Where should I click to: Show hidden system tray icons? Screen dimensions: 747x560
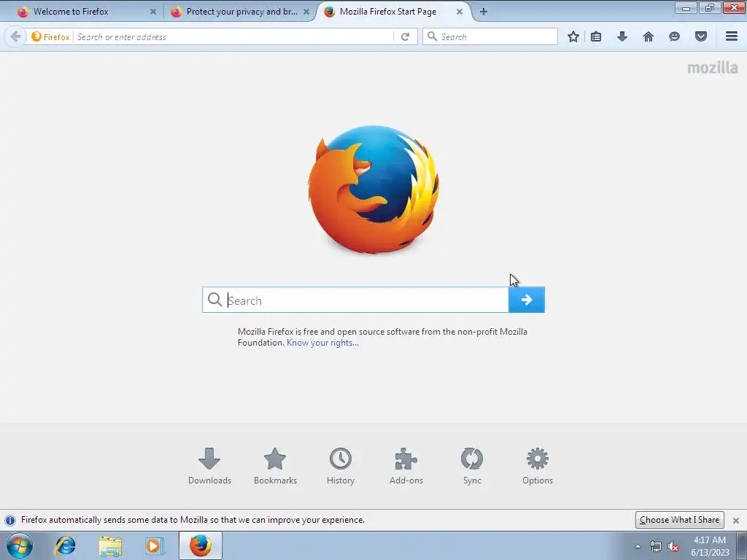pos(638,546)
